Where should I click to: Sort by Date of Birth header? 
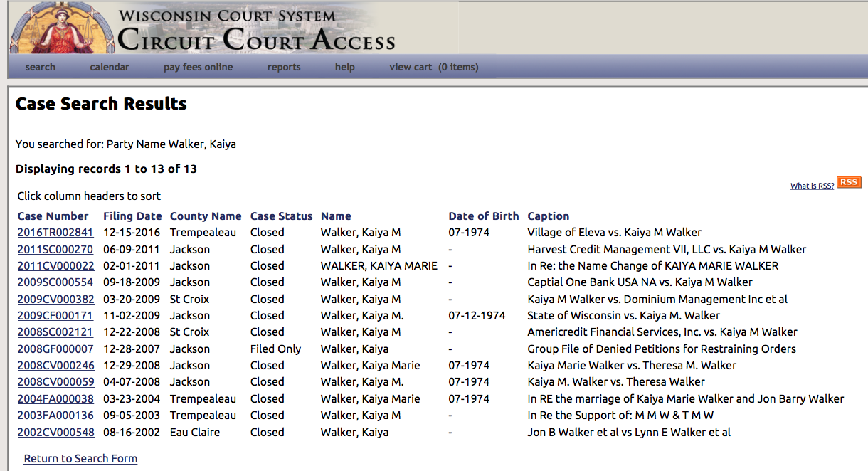click(484, 216)
